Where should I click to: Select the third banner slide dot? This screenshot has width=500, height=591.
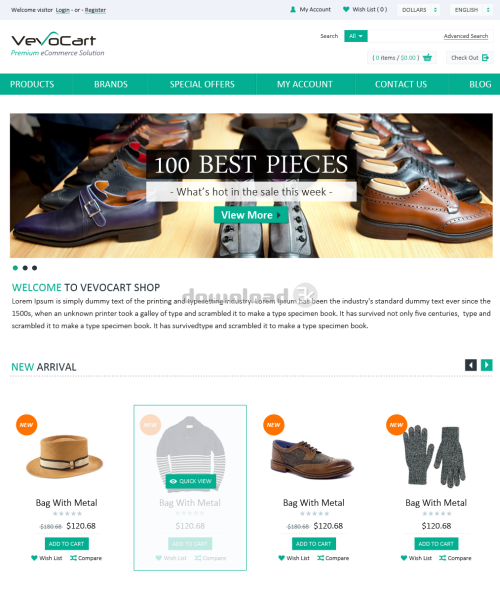click(x=34, y=268)
